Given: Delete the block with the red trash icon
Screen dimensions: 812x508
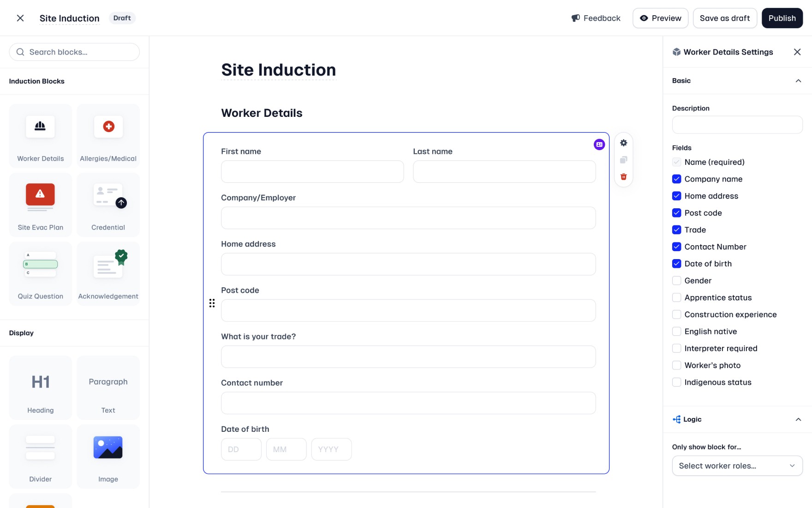Looking at the screenshot, I should coord(623,176).
